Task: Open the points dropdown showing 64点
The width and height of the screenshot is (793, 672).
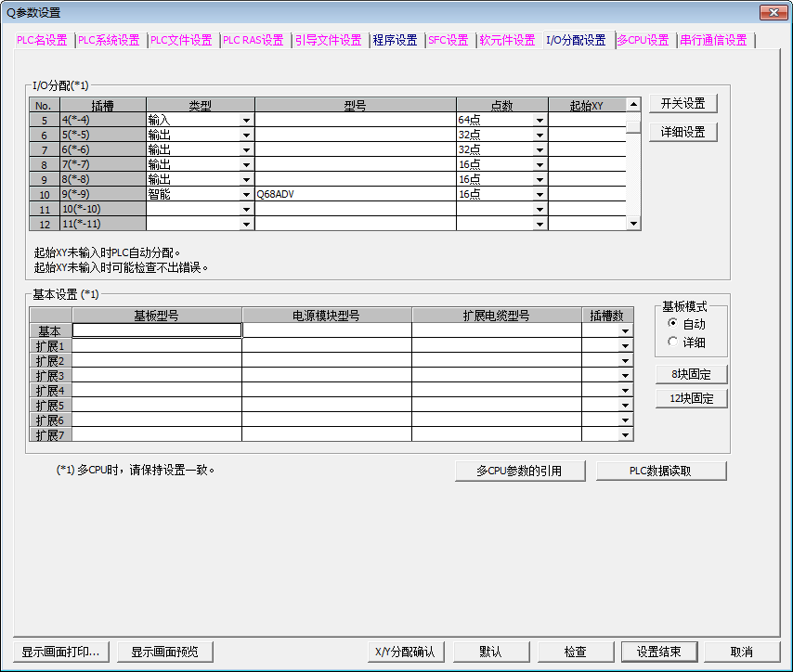Action: (x=539, y=120)
